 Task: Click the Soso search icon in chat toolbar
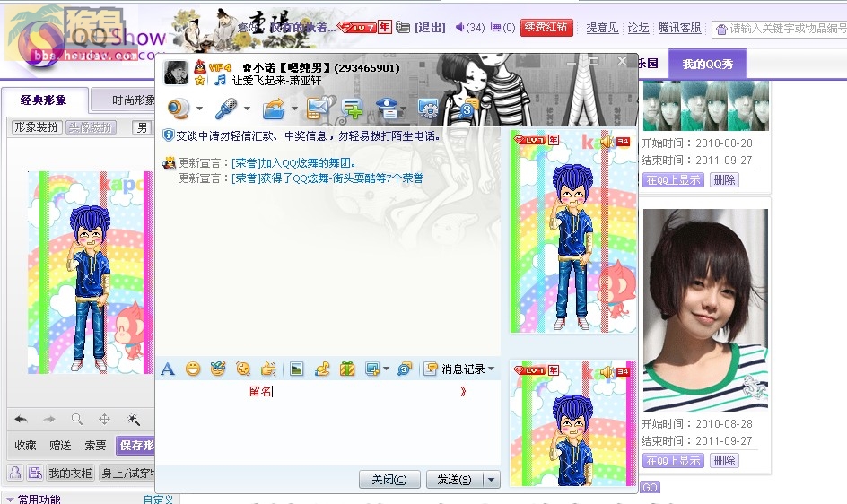tap(405, 369)
